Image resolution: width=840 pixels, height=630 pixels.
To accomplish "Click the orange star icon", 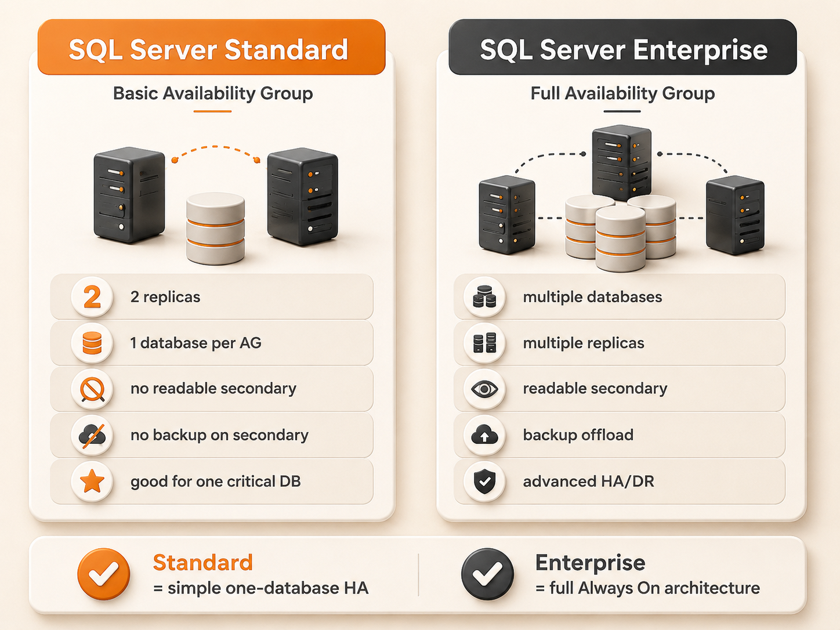I will [92, 481].
